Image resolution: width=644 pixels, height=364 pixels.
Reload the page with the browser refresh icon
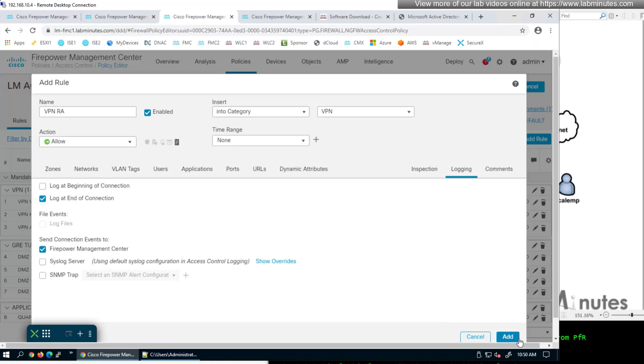click(33, 31)
